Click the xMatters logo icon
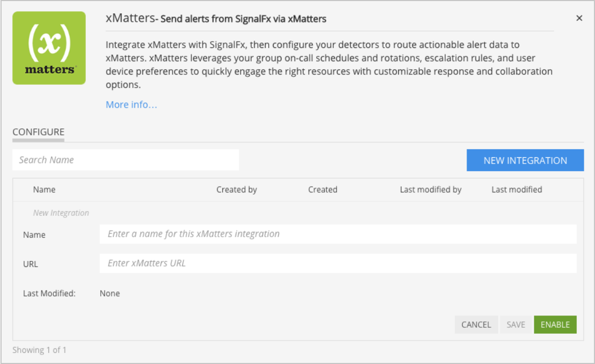595x364 pixels. 49,48
